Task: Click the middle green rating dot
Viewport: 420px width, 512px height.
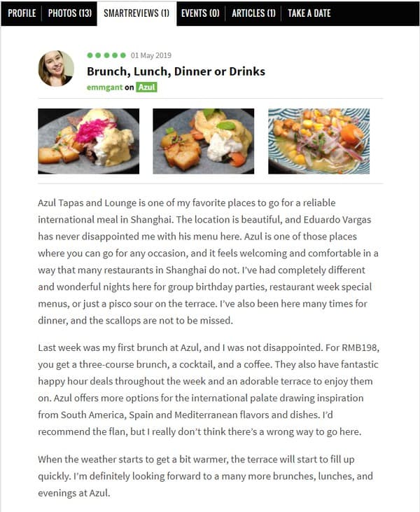Action: (x=106, y=55)
